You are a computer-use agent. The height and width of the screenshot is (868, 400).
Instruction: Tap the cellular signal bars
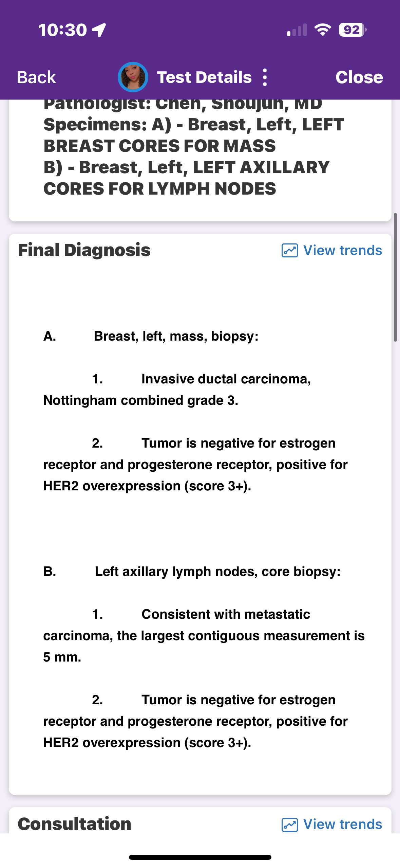tap(297, 30)
